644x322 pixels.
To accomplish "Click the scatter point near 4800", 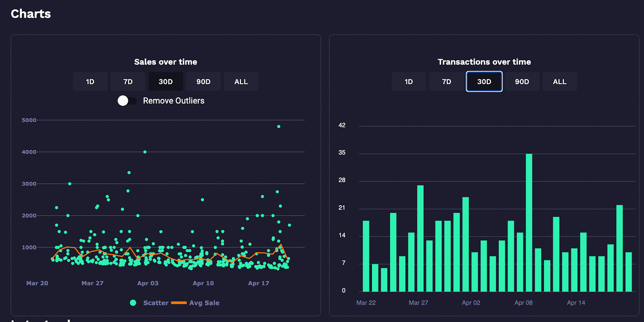I will point(279,127).
